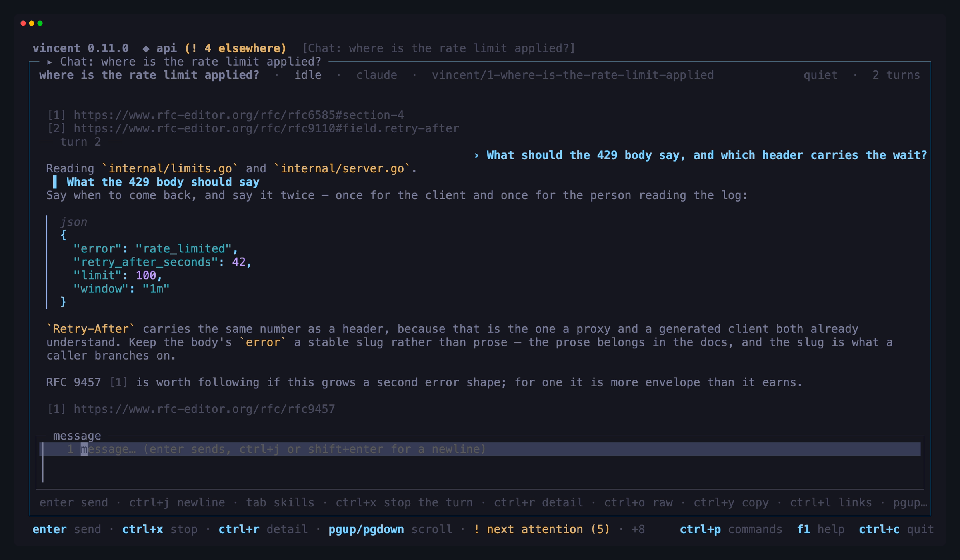The image size is (960, 560).
Task: Click the yellow minimize window dot
Action: coord(32,23)
